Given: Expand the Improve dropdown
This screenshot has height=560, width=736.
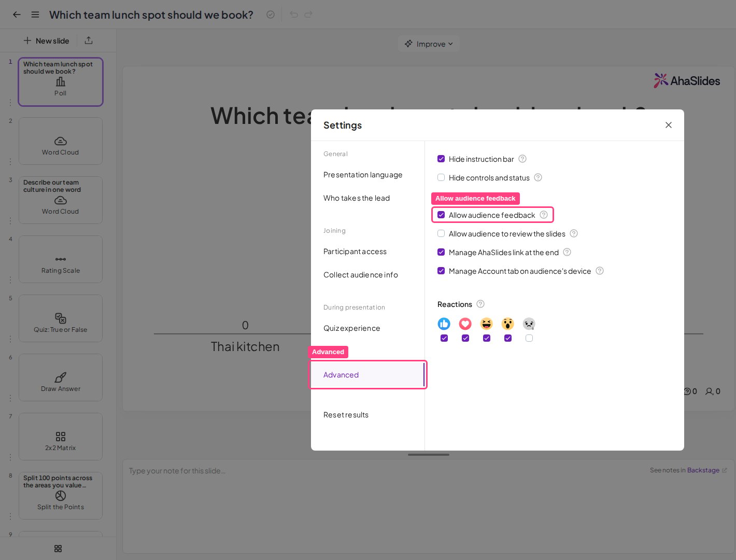Looking at the screenshot, I should pyautogui.click(x=429, y=44).
